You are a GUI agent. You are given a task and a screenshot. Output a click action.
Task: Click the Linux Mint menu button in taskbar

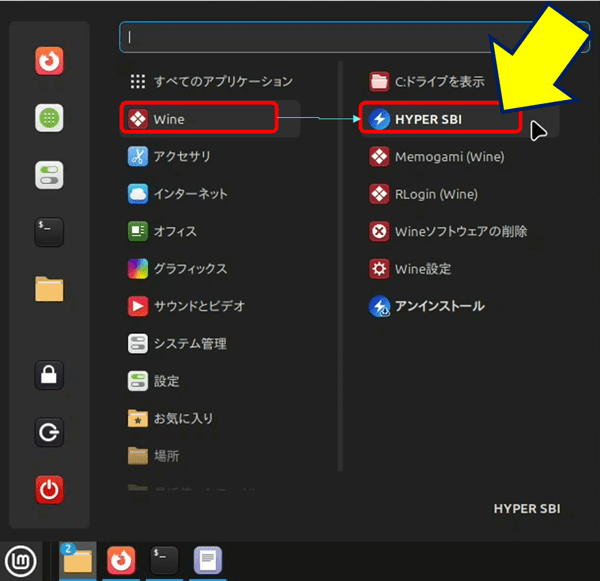tap(21, 561)
